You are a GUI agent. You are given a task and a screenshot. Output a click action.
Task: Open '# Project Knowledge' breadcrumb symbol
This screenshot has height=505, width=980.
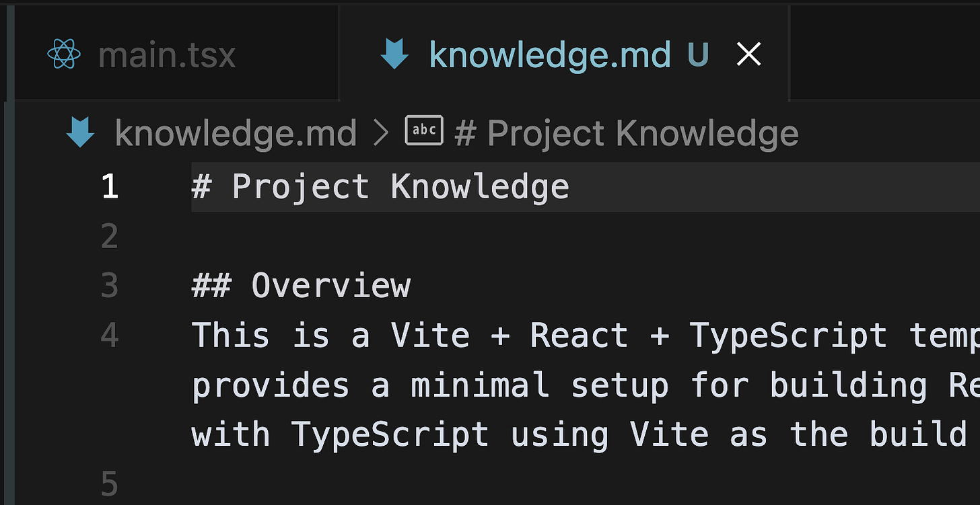(x=627, y=133)
